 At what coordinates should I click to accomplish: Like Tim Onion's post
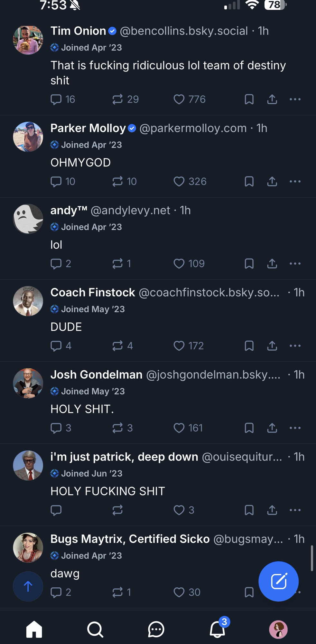coord(179,99)
